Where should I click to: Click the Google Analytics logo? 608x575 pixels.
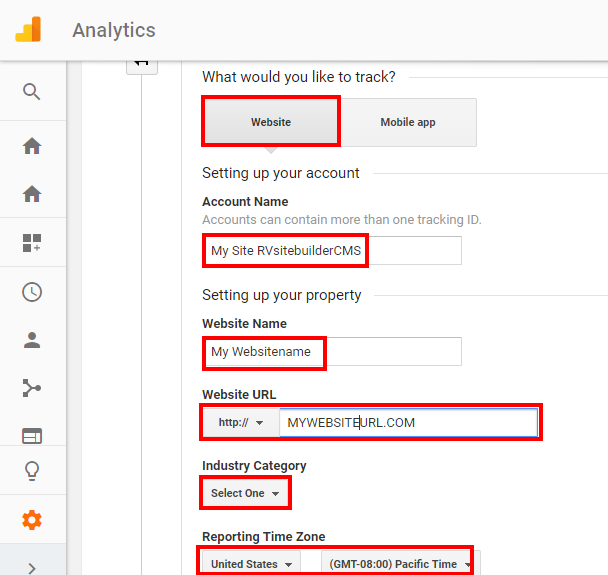(x=28, y=30)
